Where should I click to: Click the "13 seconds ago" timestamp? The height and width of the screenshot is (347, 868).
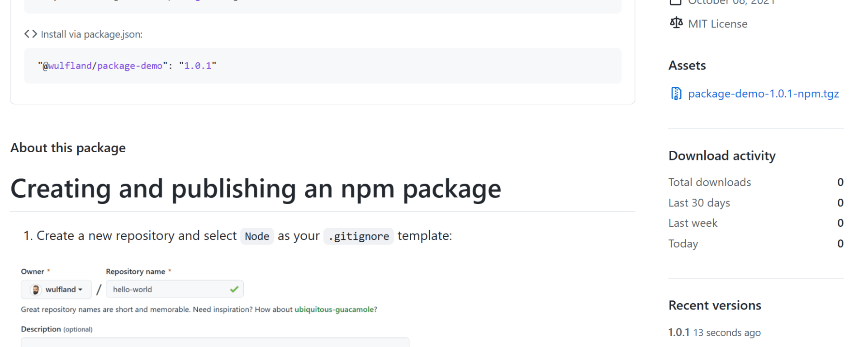(x=726, y=333)
